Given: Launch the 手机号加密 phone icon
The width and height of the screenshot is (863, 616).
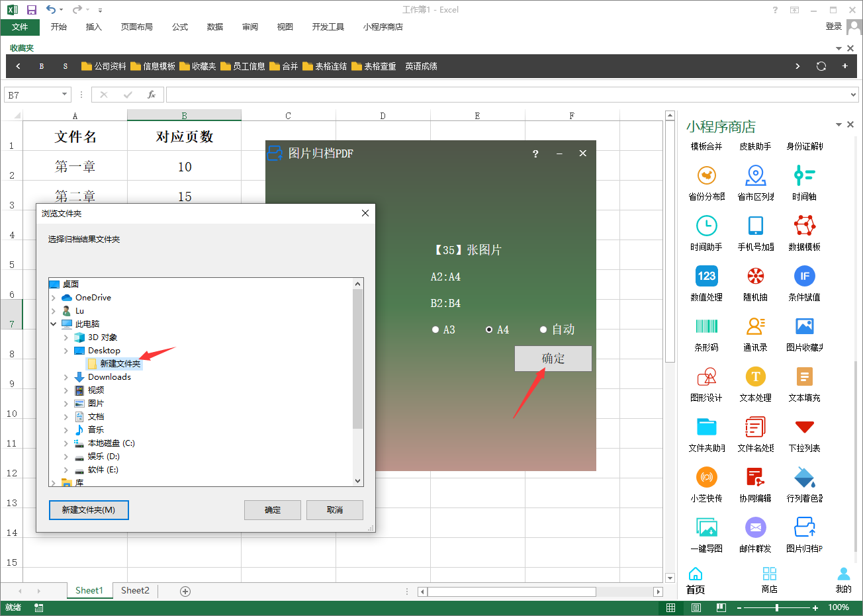Looking at the screenshot, I should coord(756,226).
